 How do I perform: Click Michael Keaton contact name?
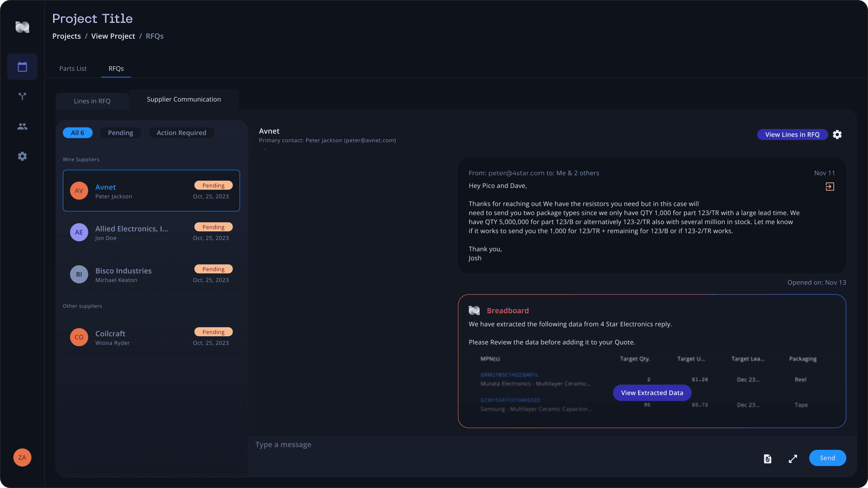pyautogui.click(x=116, y=280)
